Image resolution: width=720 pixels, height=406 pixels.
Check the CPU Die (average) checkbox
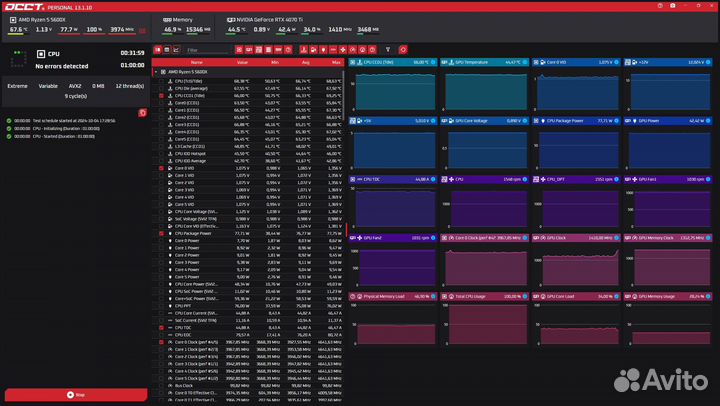pyautogui.click(x=161, y=88)
